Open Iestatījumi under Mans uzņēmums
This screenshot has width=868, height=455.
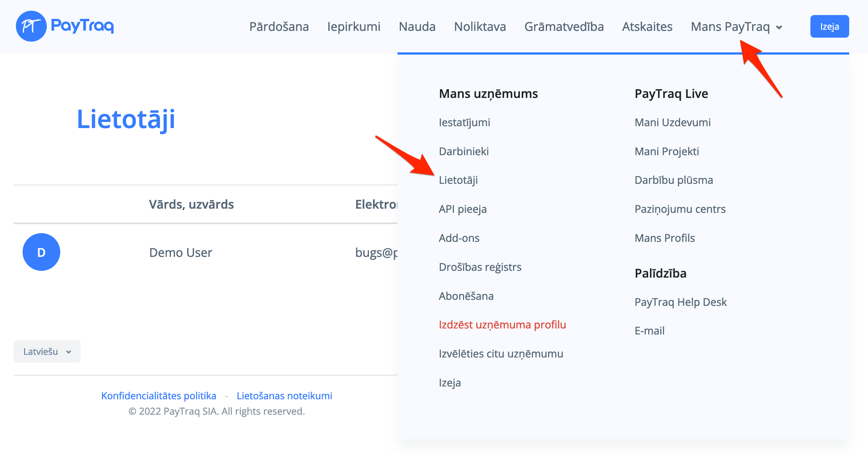[x=464, y=122]
